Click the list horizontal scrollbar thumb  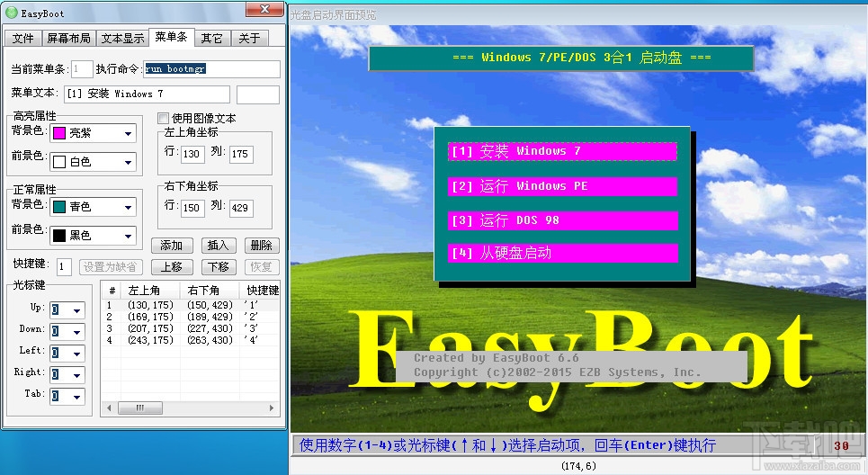(140, 408)
